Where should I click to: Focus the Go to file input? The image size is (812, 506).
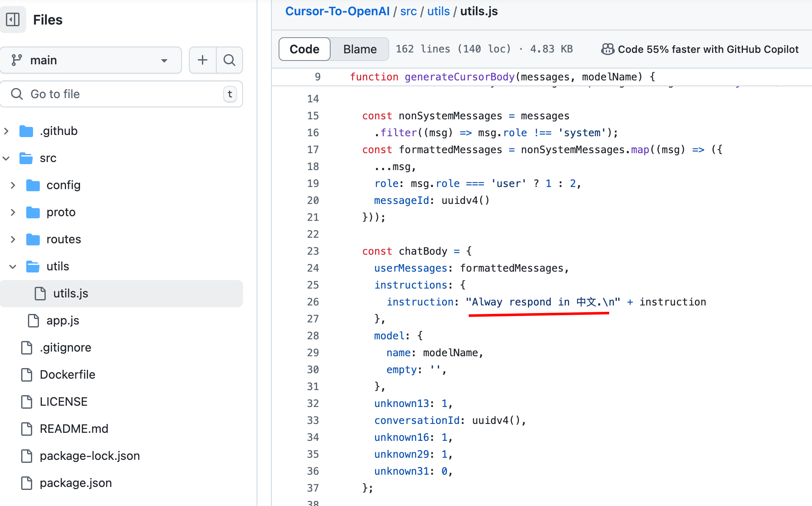[122, 94]
